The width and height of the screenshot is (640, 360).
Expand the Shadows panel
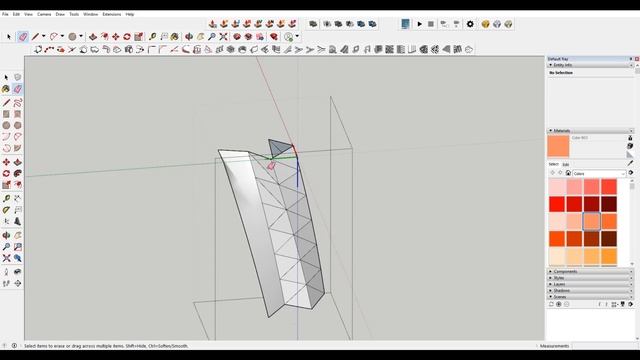(550, 291)
